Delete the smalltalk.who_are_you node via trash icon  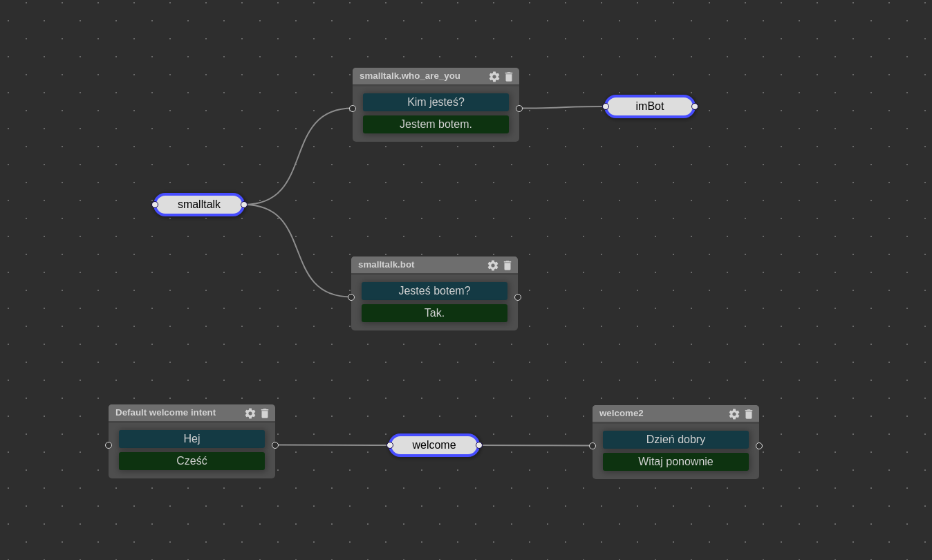509,77
